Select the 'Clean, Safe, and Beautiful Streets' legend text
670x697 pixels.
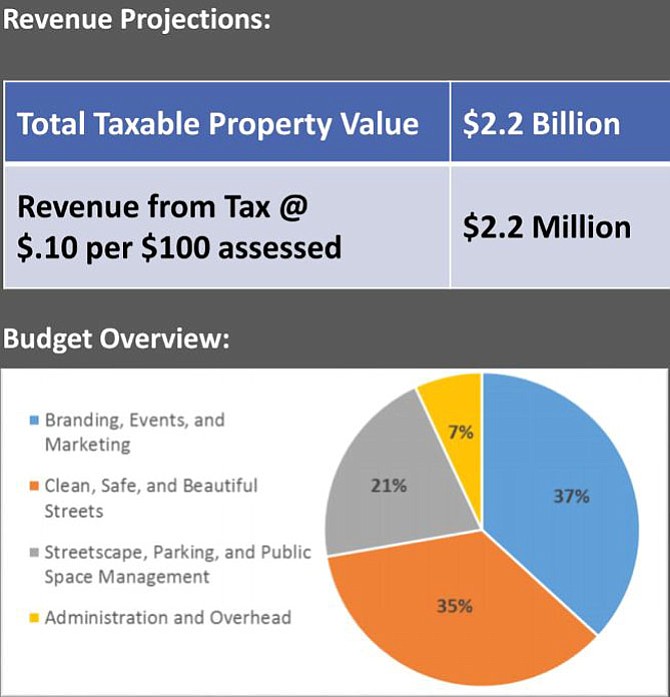tap(150, 498)
